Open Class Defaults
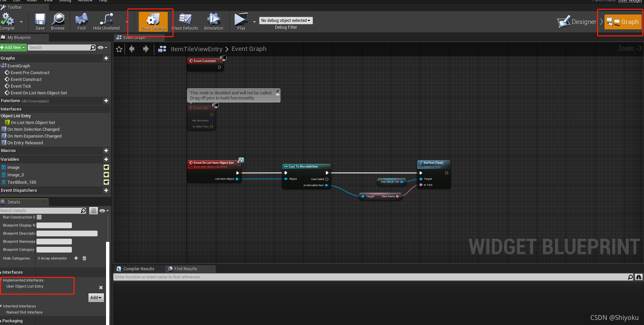Screen dimensions: 644x325 point(185,20)
